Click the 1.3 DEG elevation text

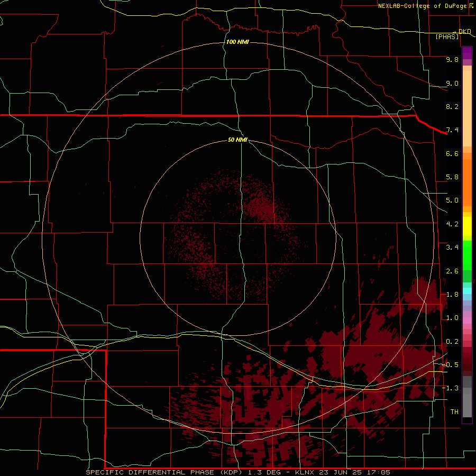click(x=266, y=472)
